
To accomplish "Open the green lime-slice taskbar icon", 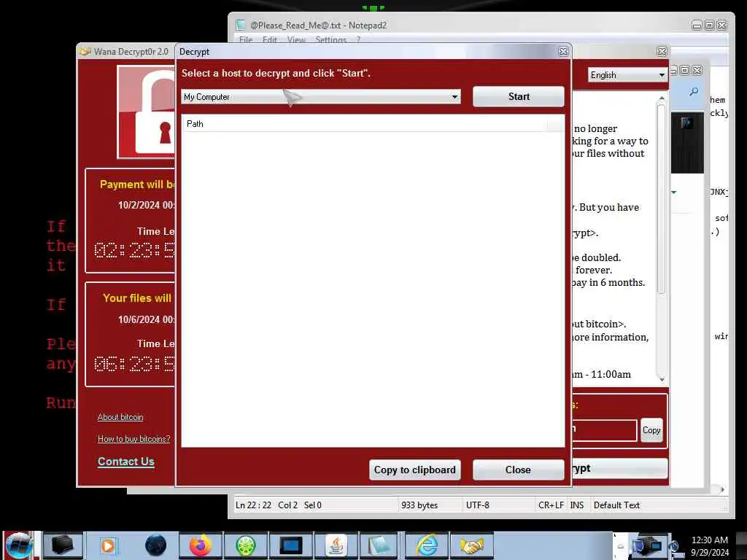I will [x=245, y=545].
